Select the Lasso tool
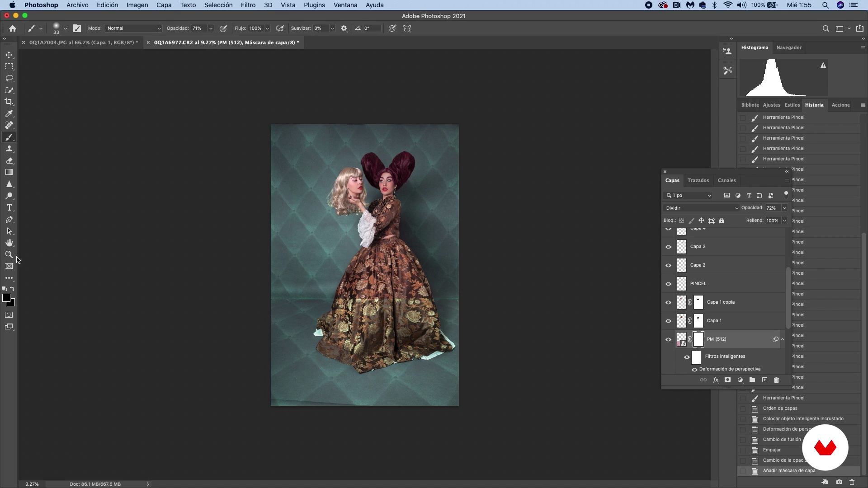 9,78
